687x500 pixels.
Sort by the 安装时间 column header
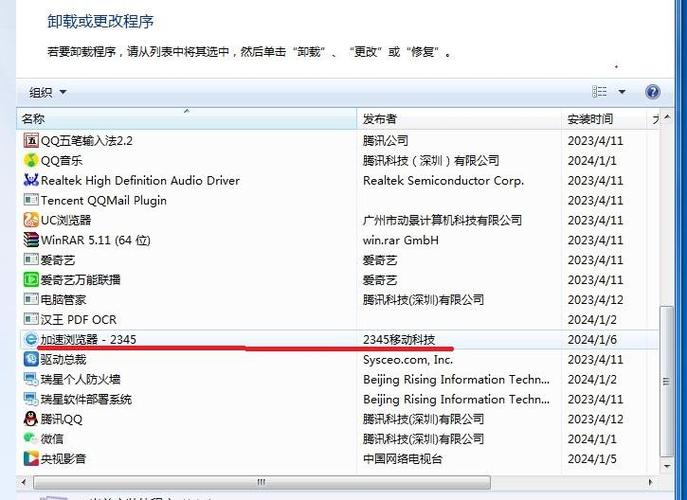[604, 119]
